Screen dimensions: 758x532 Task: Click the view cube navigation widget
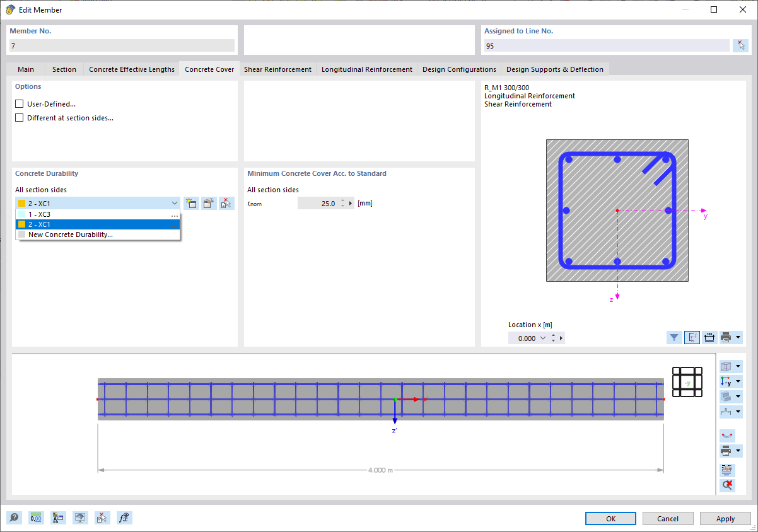pyautogui.click(x=687, y=382)
